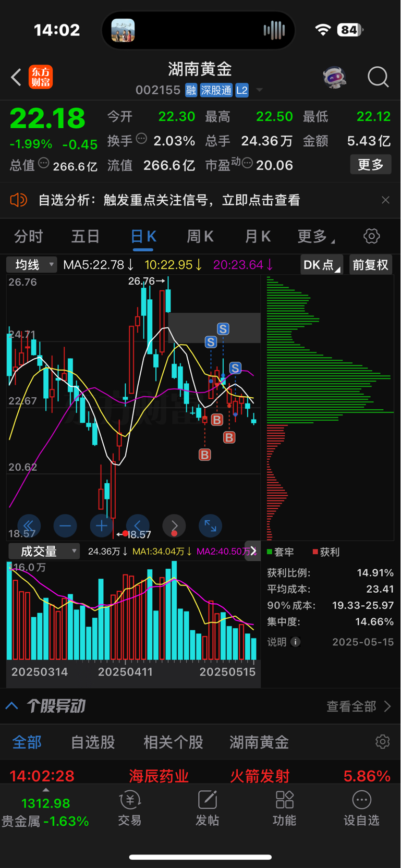The image size is (401, 868).
Task: Tap 集中度 value 14.66%
Action: coord(375,621)
